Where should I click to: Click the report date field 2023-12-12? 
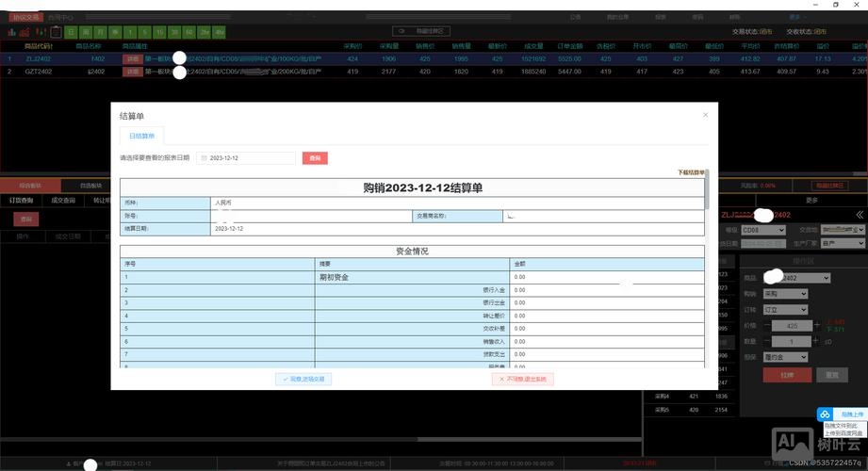pos(248,158)
